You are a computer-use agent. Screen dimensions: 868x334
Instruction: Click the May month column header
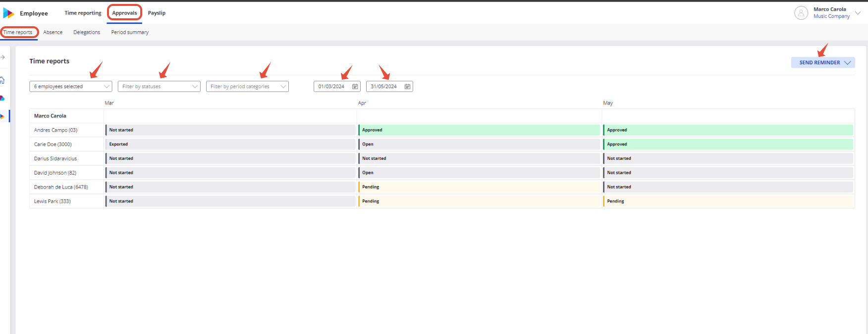pyautogui.click(x=608, y=103)
